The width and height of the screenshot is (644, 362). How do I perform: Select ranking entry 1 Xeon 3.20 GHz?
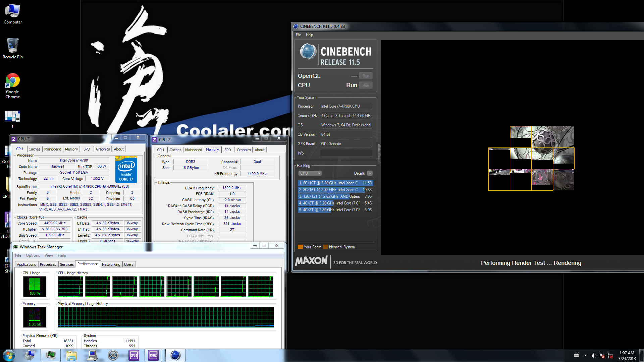pyautogui.click(x=335, y=183)
